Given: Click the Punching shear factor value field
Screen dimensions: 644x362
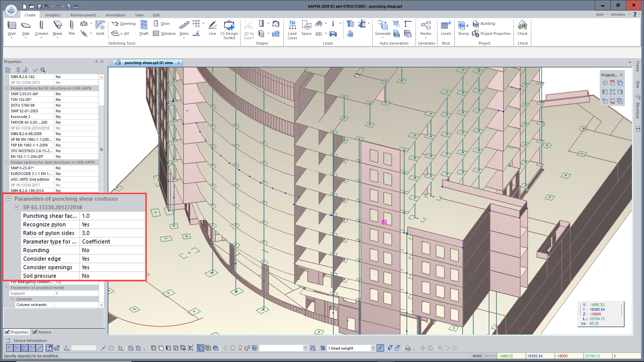Looking at the screenshot, I should coord(112,216).
